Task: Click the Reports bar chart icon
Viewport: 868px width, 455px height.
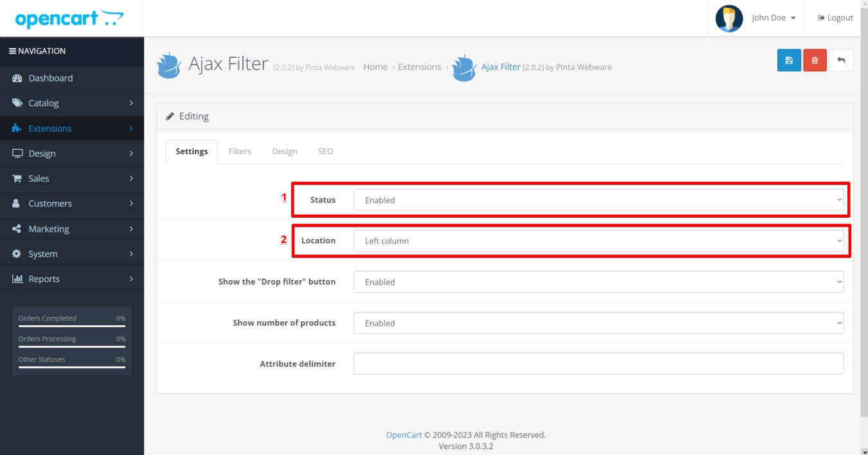Action: pos(17,279)
